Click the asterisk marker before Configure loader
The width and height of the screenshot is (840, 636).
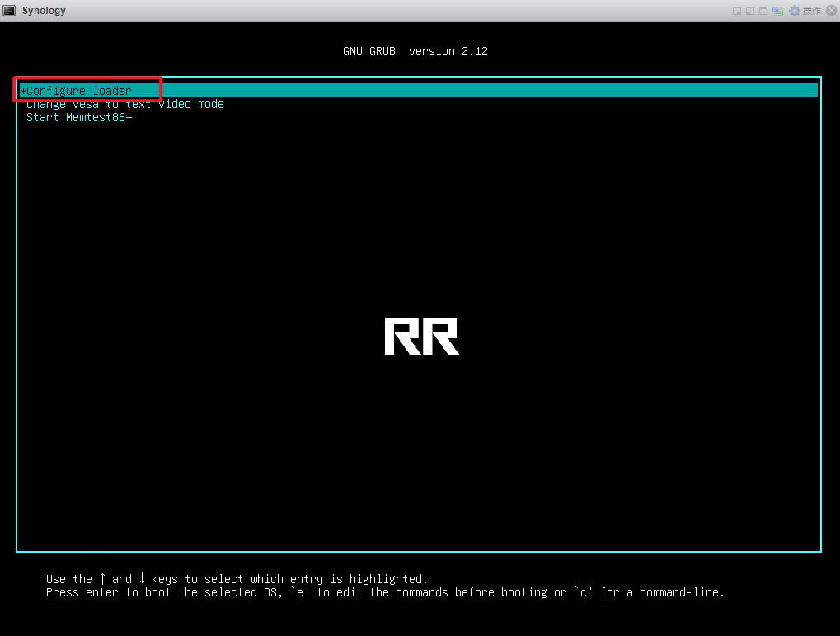[23, 91]
